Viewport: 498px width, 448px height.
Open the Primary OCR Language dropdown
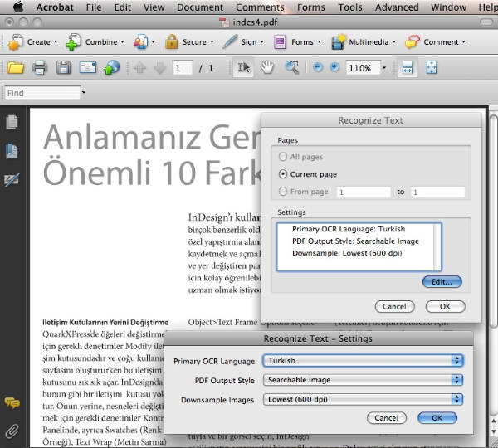363,360
